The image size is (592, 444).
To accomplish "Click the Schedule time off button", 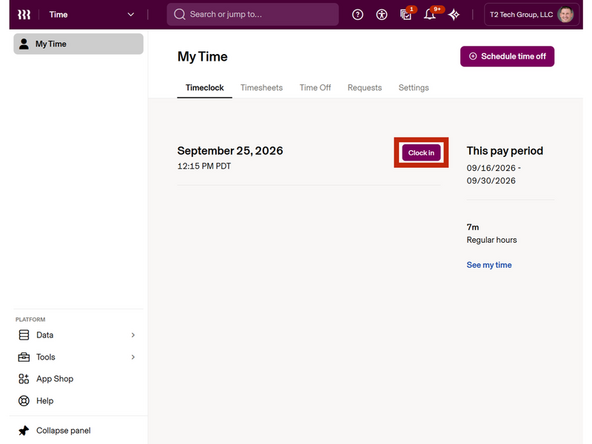I will [507, 56].
